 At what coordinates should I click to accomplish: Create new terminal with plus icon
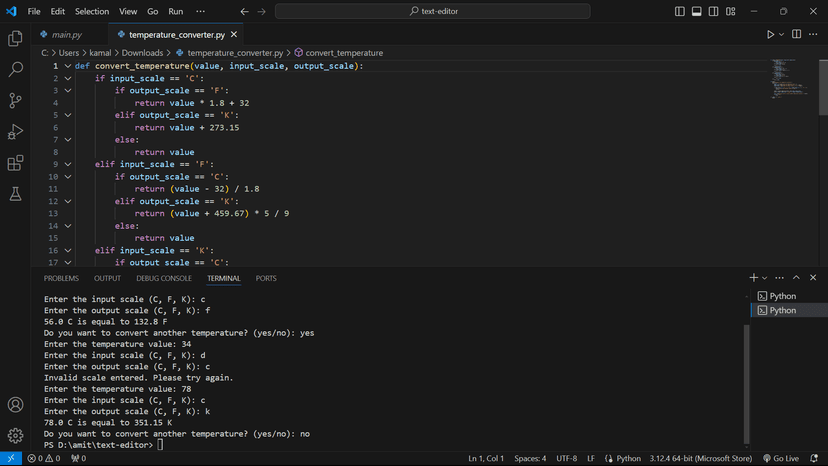754,278
